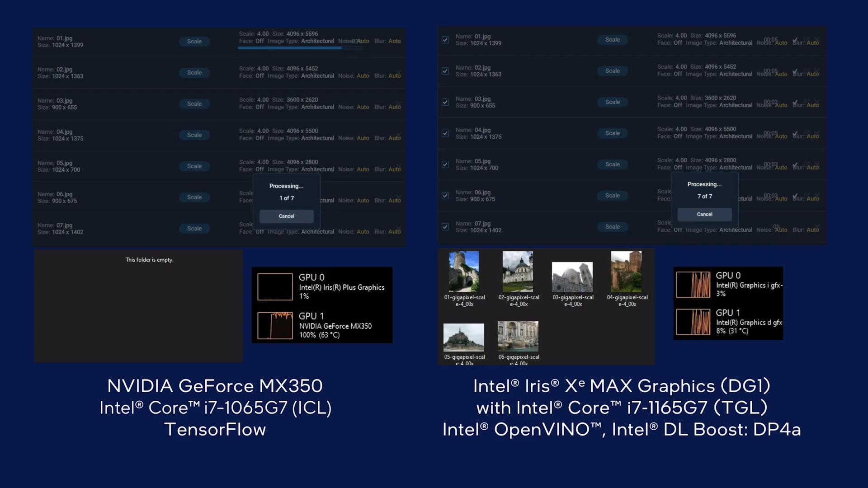This screenshot has width=868, height=488.
Task: Open the Intel Graphics i gfx GPU 0 usage graph
Action: coord(693,284)
